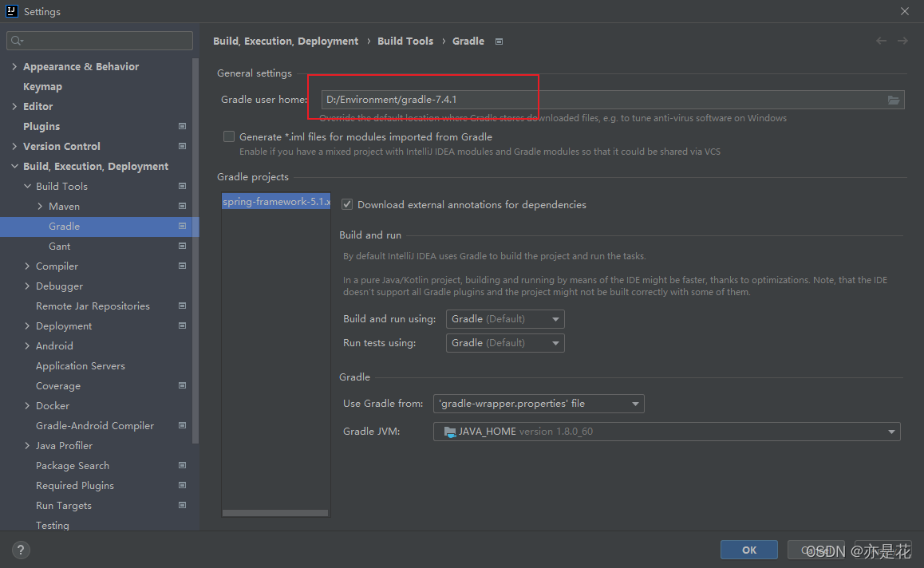Screen dimensions: 924x568
Task: Click the project-level icon next to Gant
Action: (x=182, y=246)
